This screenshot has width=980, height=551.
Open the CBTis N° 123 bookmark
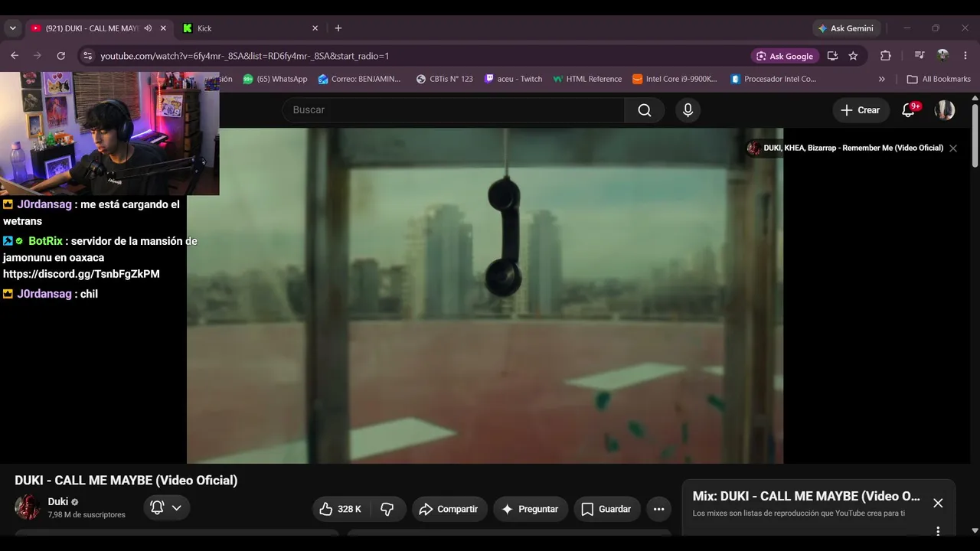pos(444,79)
